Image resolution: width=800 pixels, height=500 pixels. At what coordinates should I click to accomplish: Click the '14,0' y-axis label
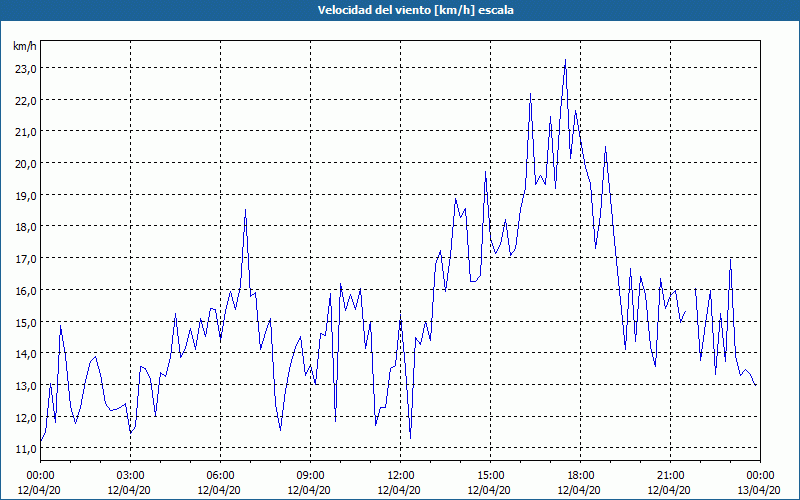click(x=26, y=354)
